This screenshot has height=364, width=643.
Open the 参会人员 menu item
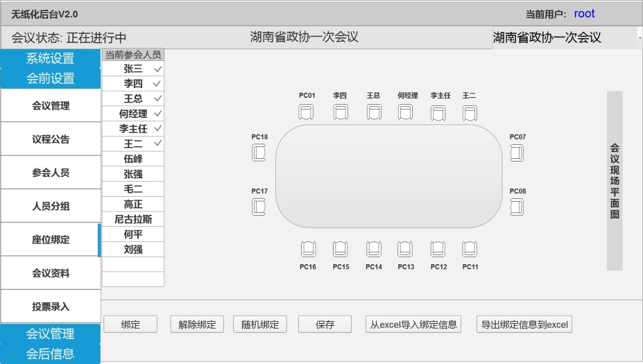tap(51, 173)
